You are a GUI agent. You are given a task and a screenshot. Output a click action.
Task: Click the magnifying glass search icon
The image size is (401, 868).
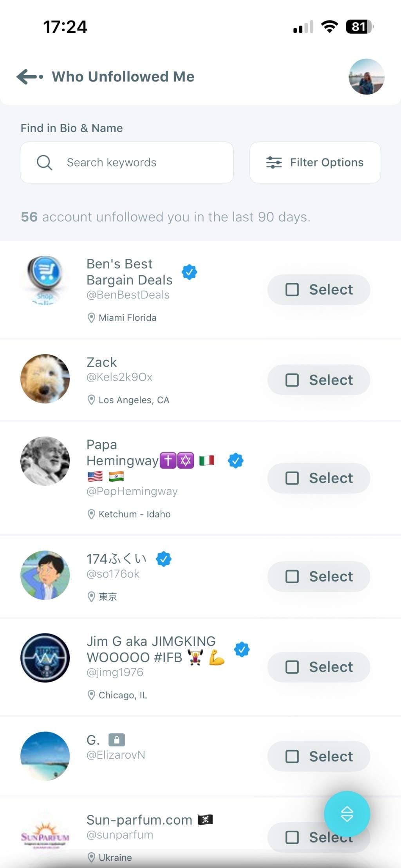pos(44,162)
